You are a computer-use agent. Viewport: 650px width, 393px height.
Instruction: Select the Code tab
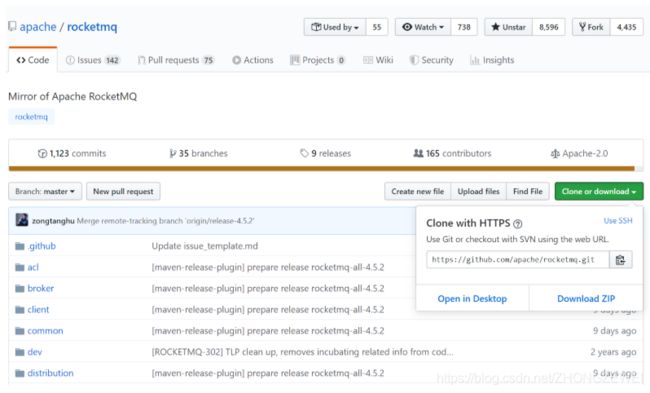[x=33, y=60]
